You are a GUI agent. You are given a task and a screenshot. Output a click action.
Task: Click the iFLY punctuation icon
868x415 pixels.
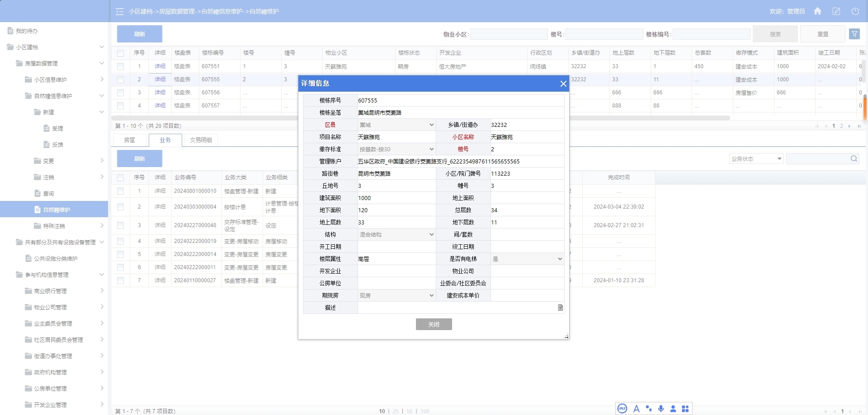(x=649, y=409)
